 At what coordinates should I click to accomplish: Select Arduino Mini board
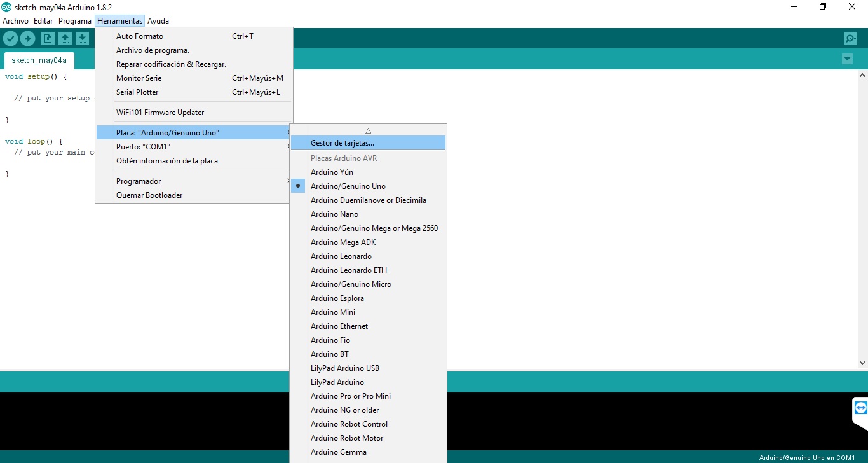369,312
